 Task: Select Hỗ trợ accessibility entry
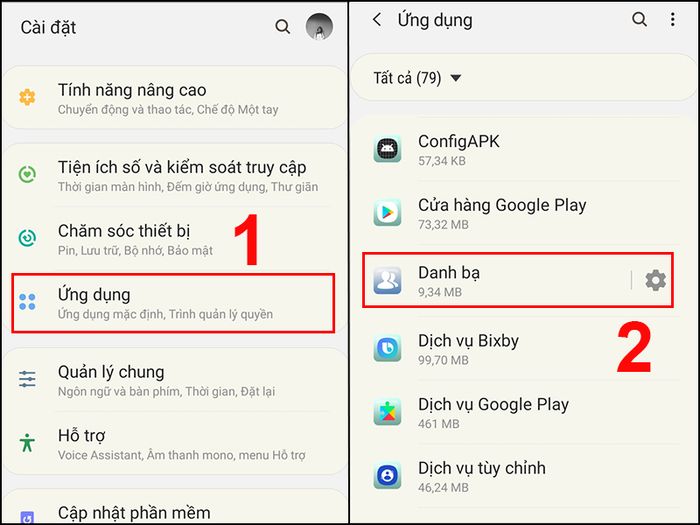pyautogui.click(x=175, y=444)
